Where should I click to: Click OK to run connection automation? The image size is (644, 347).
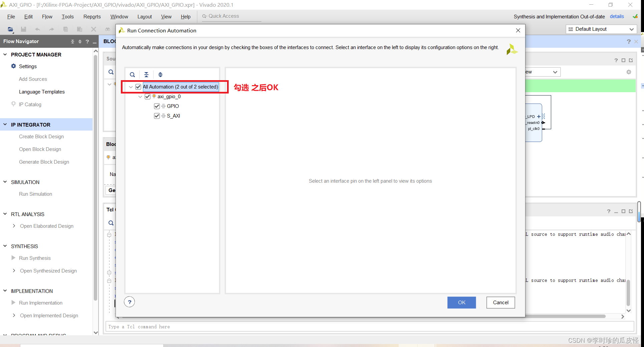461,303
